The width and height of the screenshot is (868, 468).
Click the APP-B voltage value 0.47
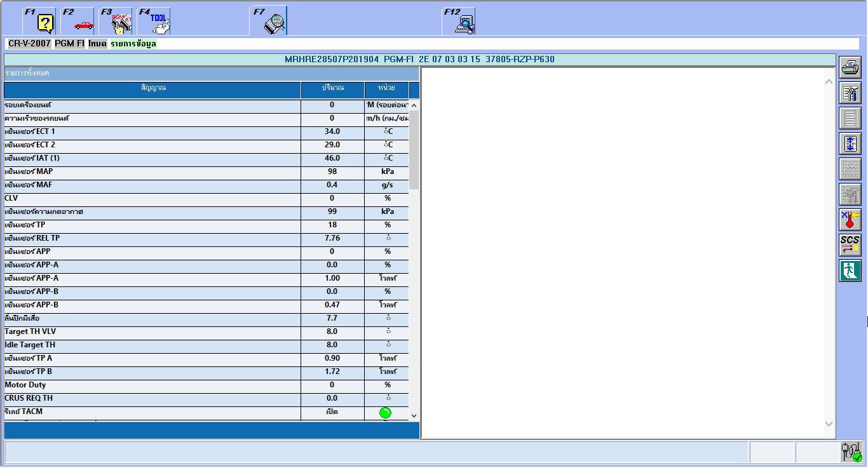coord(332,305)
